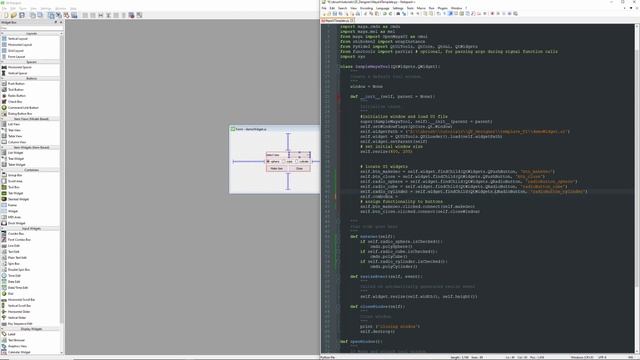Click the Notepad++ editor vertical scrollbar
The image size is (640, 360).
click(x=637, y=188)
